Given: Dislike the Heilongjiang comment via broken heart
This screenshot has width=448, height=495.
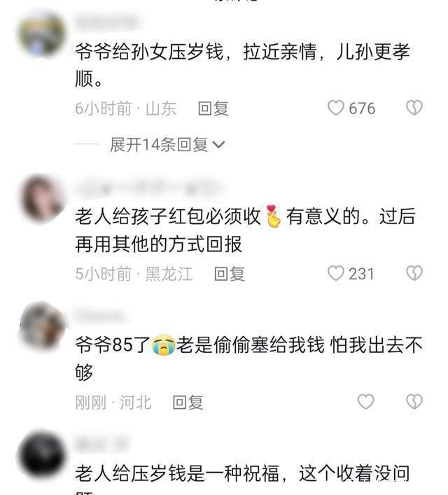Looking at the screenshot, I should pyautogui.click(x=414, y=273).
